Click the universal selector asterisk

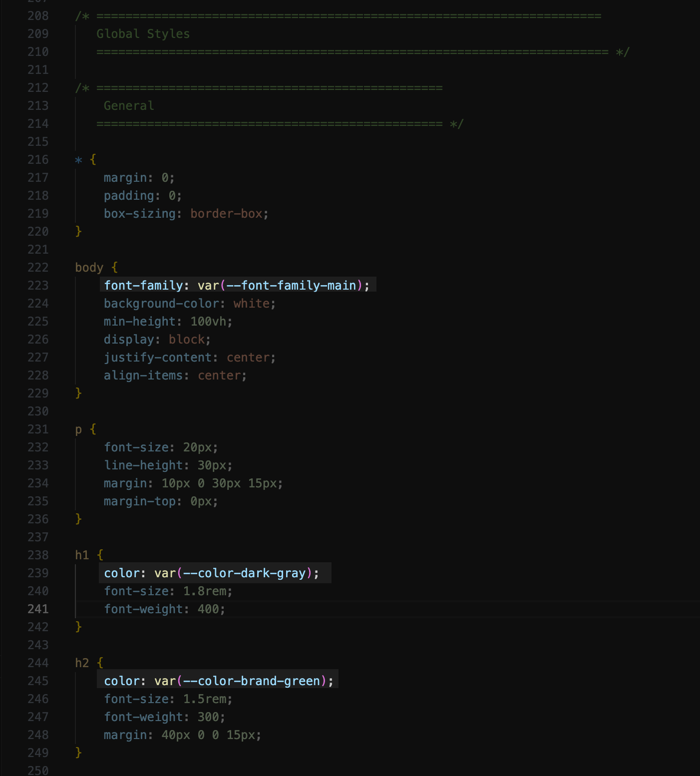pos(78,160)
